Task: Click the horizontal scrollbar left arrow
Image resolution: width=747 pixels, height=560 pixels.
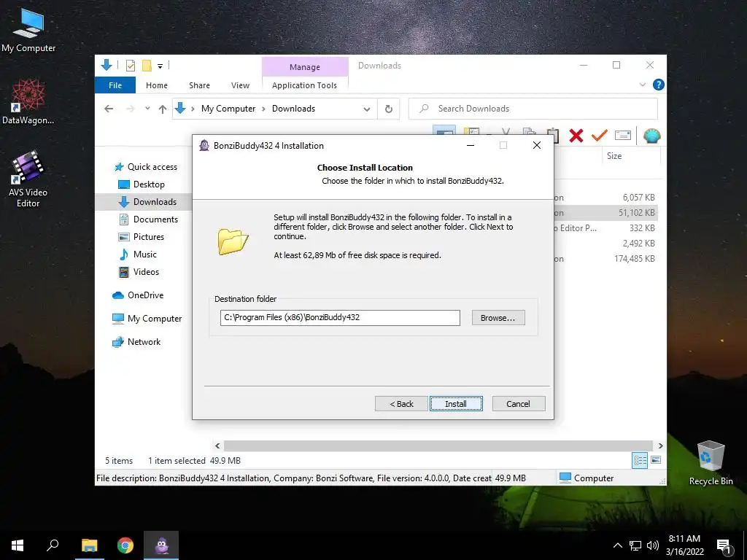Action: point(217,446)
